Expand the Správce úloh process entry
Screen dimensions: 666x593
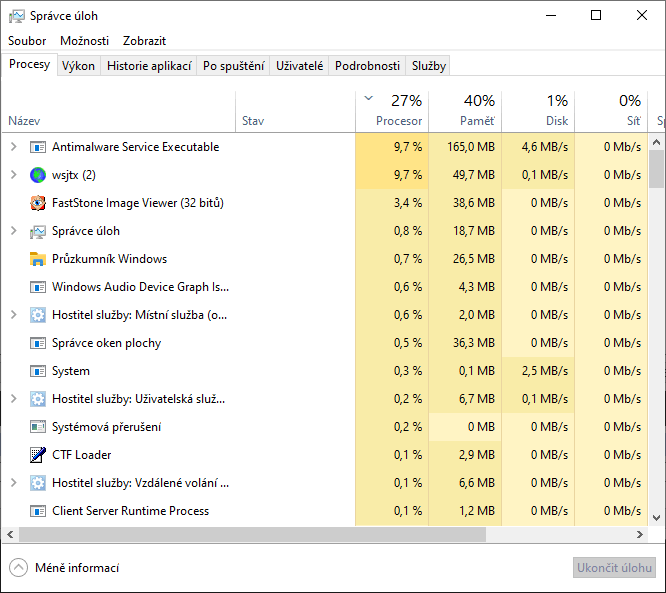click(x=13, y=231)
